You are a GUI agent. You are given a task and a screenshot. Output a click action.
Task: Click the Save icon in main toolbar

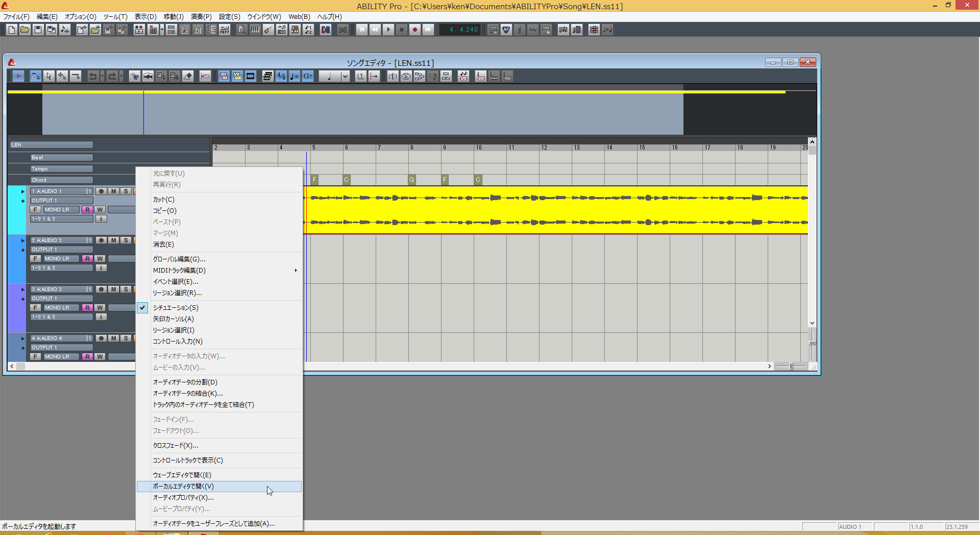38,30
